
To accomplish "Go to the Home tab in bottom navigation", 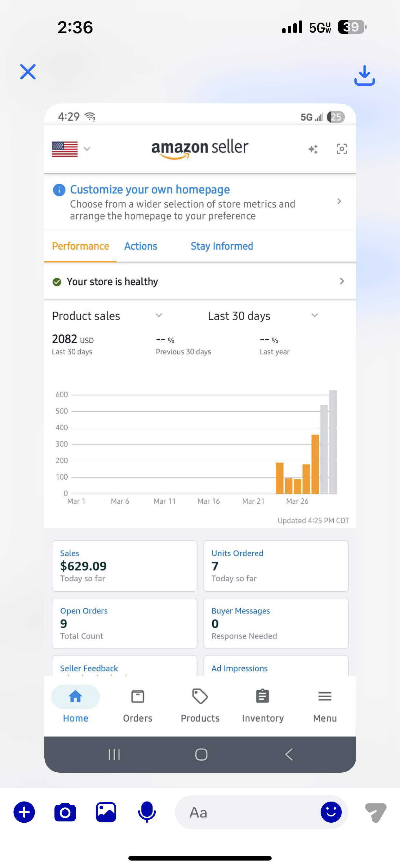I will pyautogui.click(x=75, y=705).
